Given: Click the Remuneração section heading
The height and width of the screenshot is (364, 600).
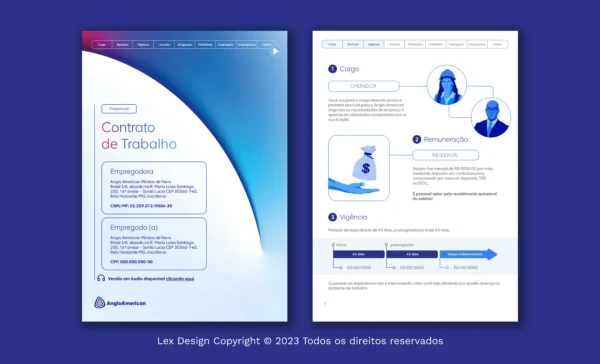Looking at the screenshot, I should [x=445, y=140].
